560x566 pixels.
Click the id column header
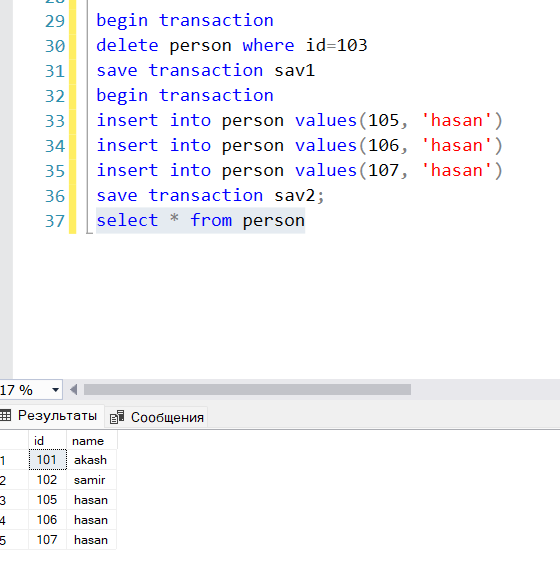coord(47,441)
